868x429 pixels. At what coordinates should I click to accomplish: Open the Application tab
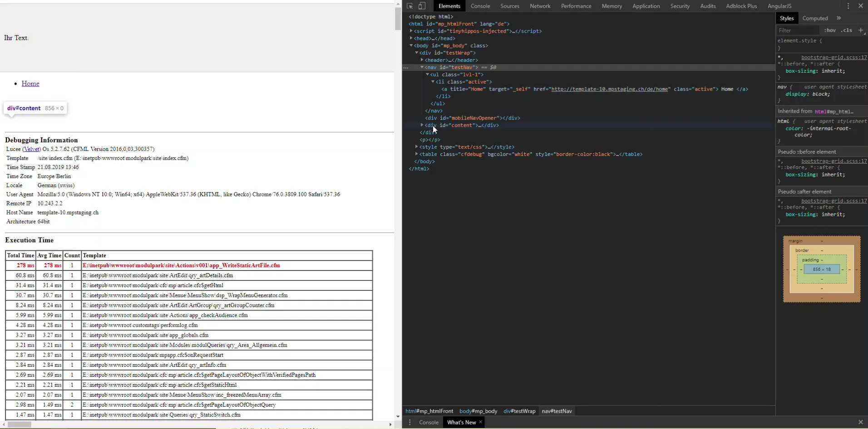click(646, 6)
